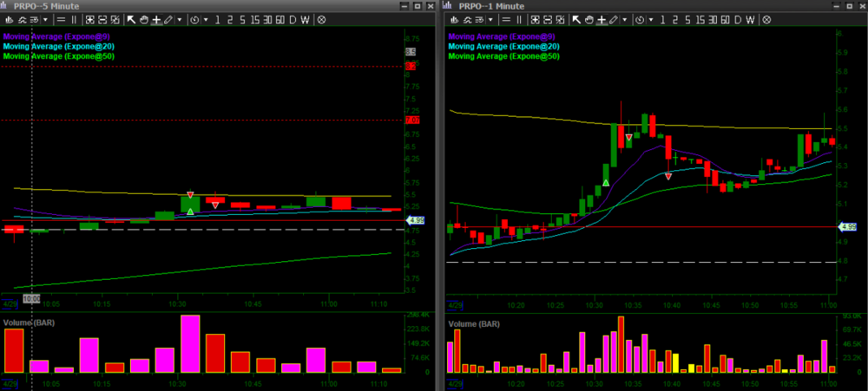The image size is (868, 391).
Task: Select the hand pan tool in 5 Minute chart
Action: pyautogui.click(x=143, y=19)
